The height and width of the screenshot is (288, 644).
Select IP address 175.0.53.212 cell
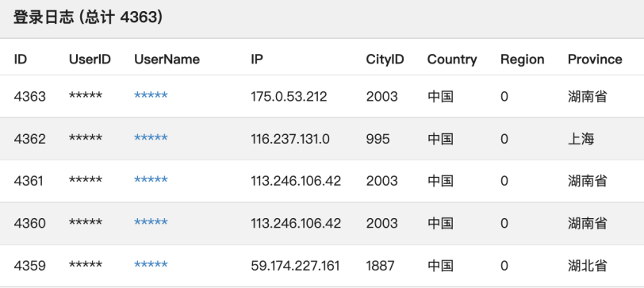[x=289, y=97]
